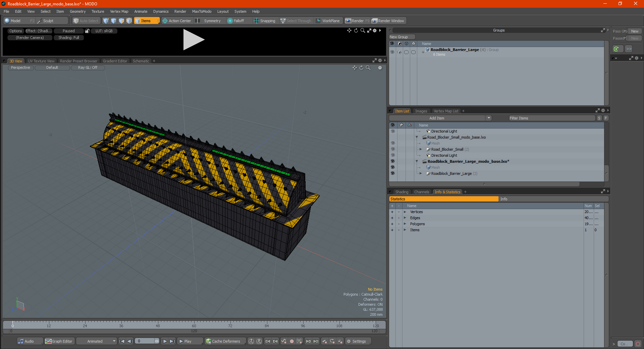Expand the Vertices statistics row
The height and width of the screenshot is (349, 644).
click(x=405, y=212)
